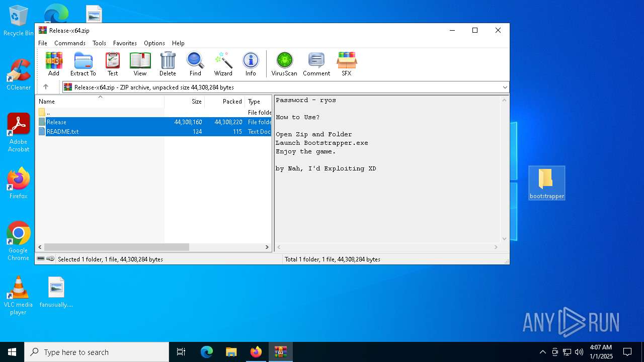Click the Delete trash can icon

click(x=168, y=64)
